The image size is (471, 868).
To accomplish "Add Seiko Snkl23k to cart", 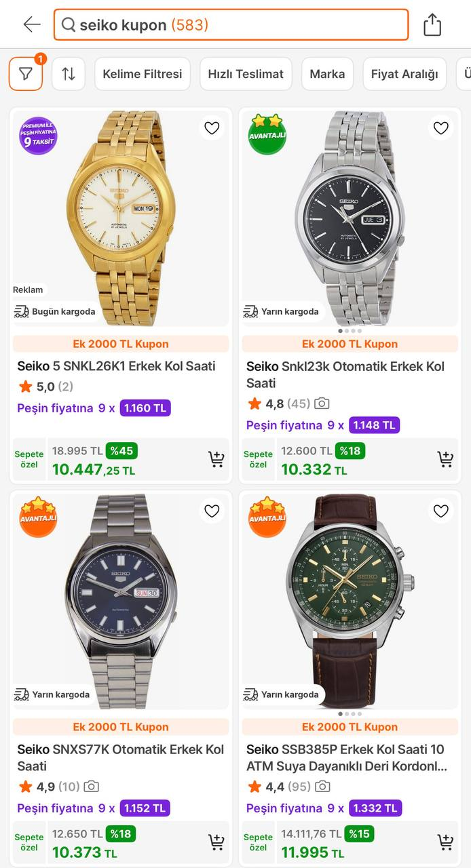I will tap(445, 460).
